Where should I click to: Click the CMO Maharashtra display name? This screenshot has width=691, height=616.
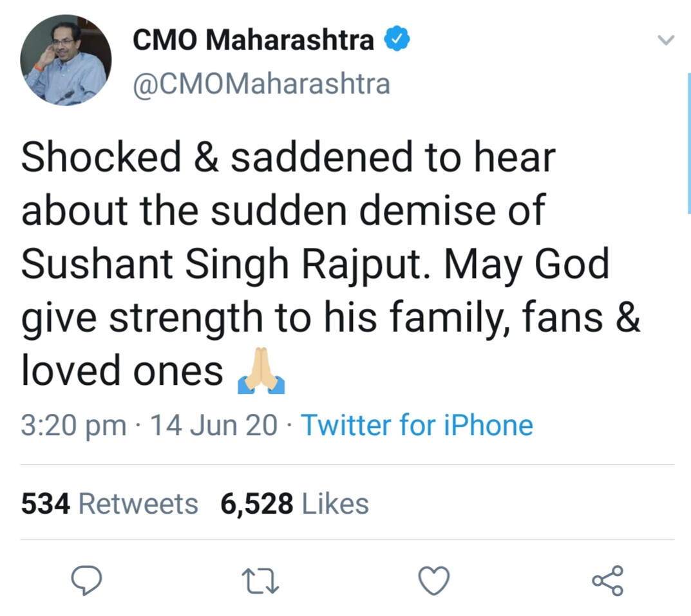(253, 41)
